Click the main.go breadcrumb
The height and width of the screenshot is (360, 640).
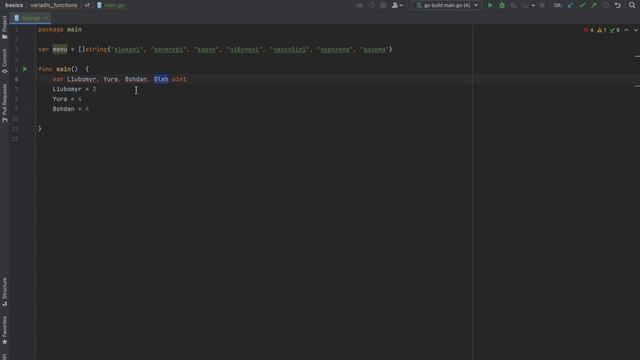[x=111, y=5]
